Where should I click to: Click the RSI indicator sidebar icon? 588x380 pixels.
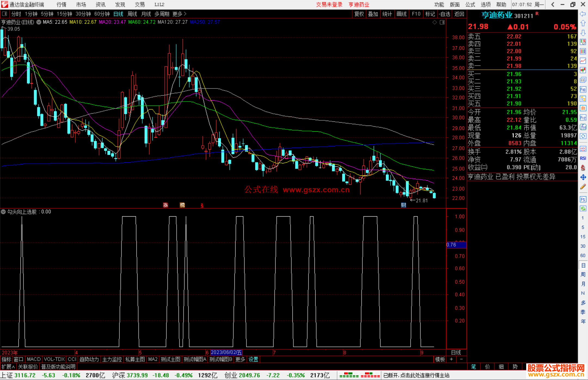tap(583, 158)
